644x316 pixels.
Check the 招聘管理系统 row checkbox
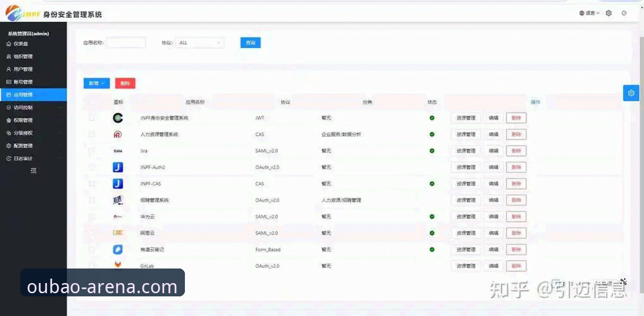pyautogui.click(x=92, y=200)
